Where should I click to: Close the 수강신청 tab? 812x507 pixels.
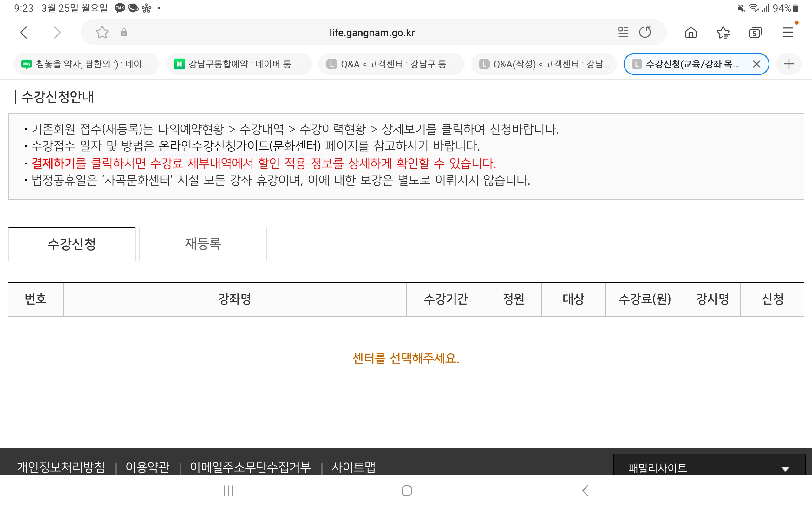tap(756, 64)
